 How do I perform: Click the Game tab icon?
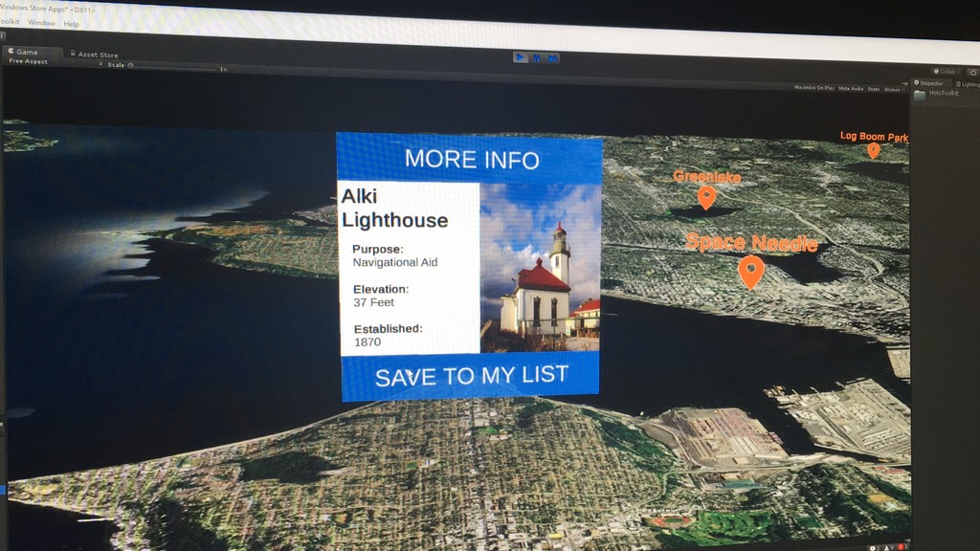(11, 51)
